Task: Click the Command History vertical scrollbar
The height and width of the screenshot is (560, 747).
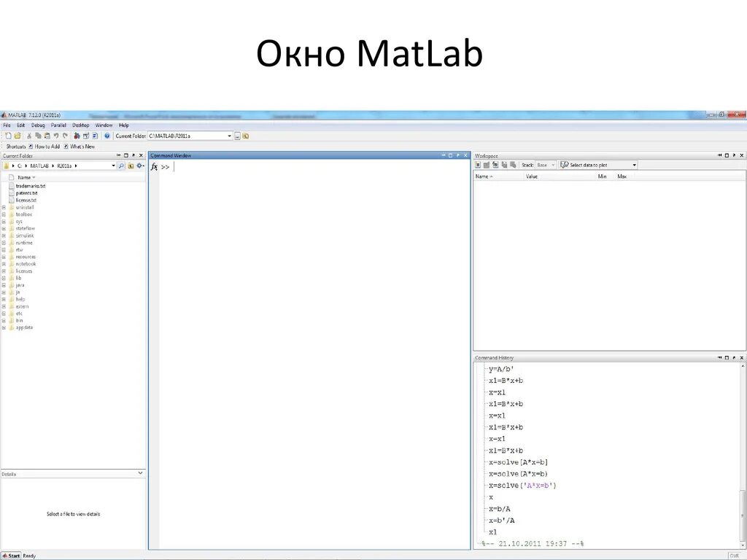Action: tap(742, 455)
